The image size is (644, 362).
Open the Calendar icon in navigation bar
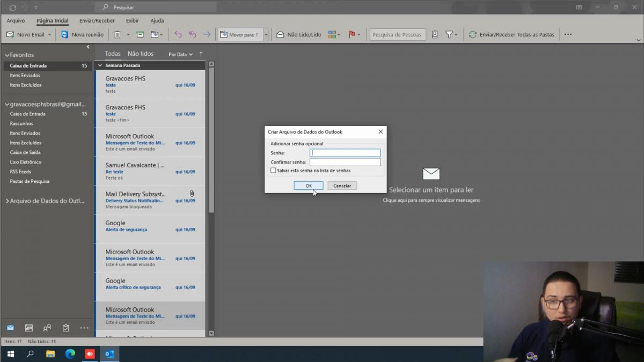point(29,328)
